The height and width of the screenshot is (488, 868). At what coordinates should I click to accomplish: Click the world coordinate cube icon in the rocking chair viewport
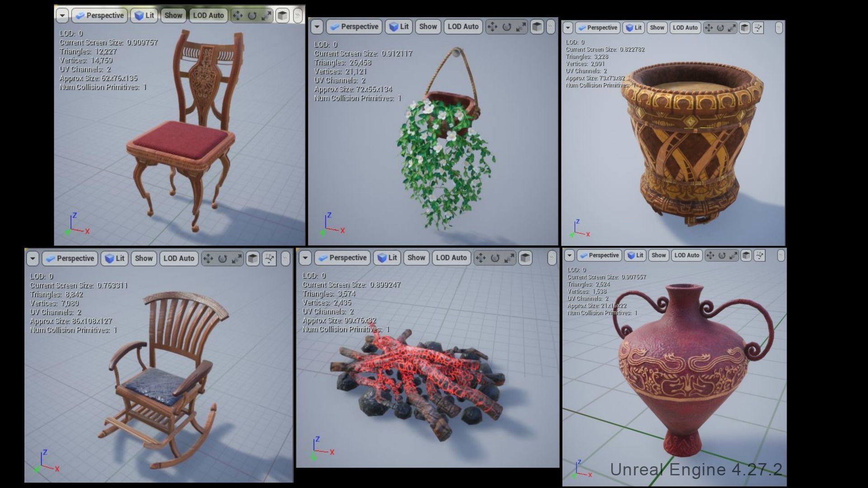253,258
